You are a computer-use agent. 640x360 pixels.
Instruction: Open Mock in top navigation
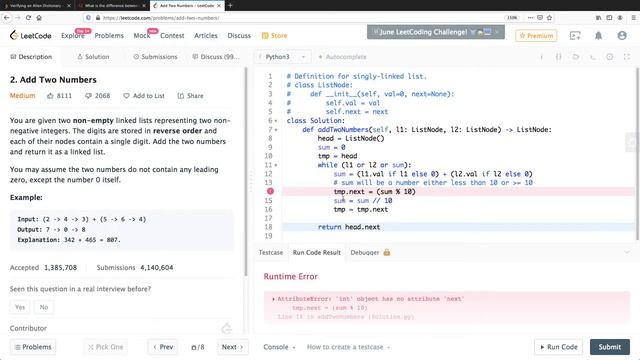142,36
